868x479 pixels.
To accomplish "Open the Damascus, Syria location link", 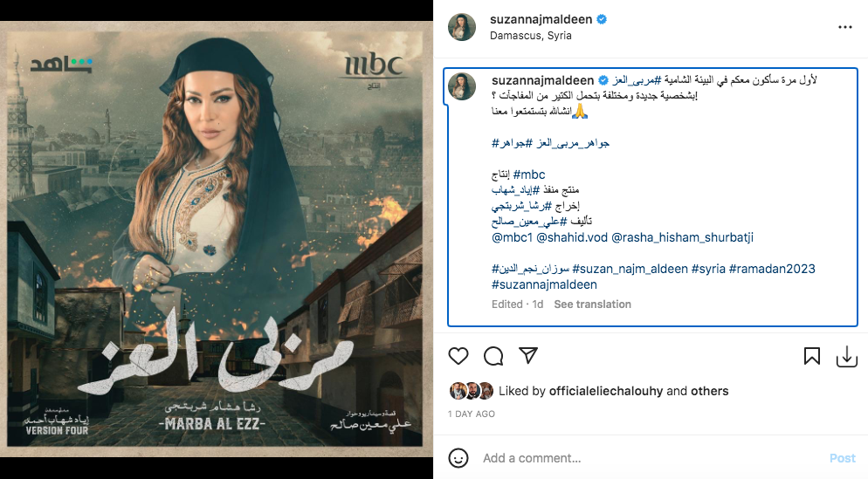I will (530, 36).
